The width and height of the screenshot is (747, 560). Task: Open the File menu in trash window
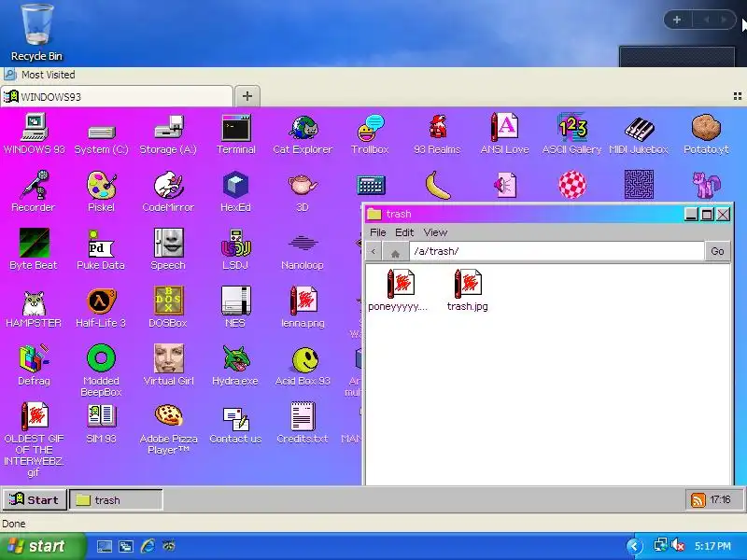pyautogui.click(x=378, y=232)
